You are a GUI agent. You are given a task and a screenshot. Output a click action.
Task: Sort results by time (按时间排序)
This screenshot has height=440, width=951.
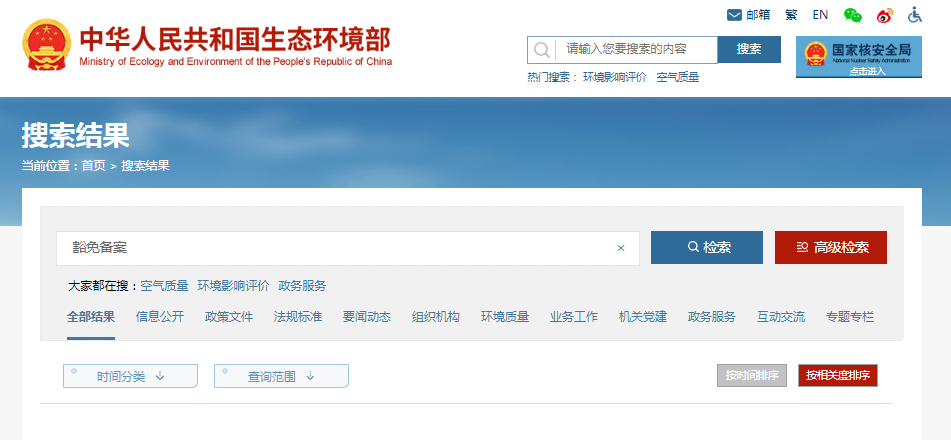[x=752, y=376]
